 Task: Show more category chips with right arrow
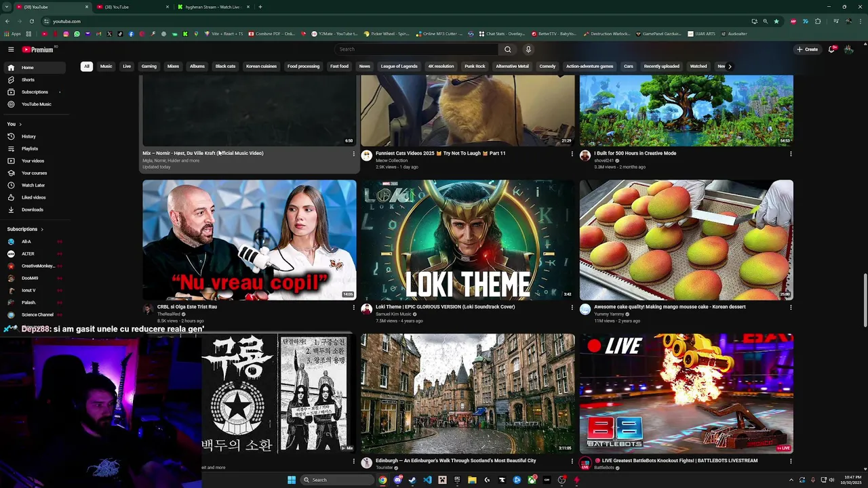pyautogui.click(x=730, y=66)
